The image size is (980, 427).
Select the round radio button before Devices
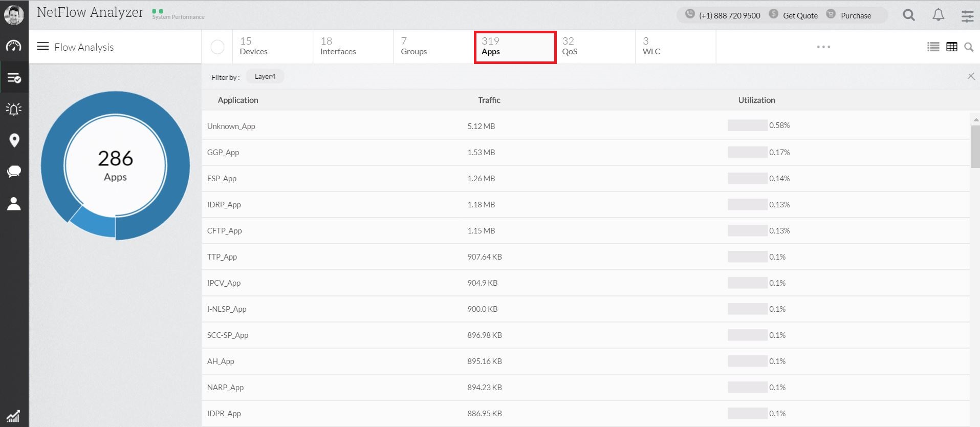click(x=217, y=47)
